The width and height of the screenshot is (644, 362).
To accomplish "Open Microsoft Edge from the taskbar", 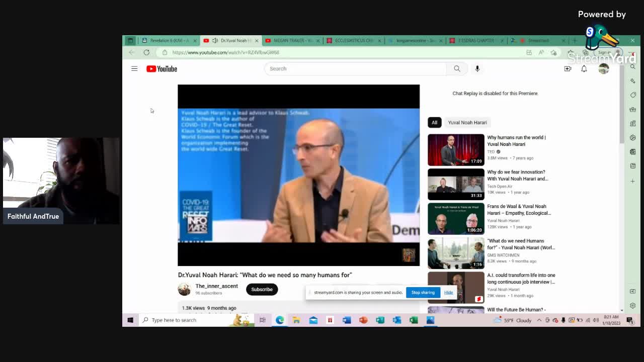I will 280,320.
